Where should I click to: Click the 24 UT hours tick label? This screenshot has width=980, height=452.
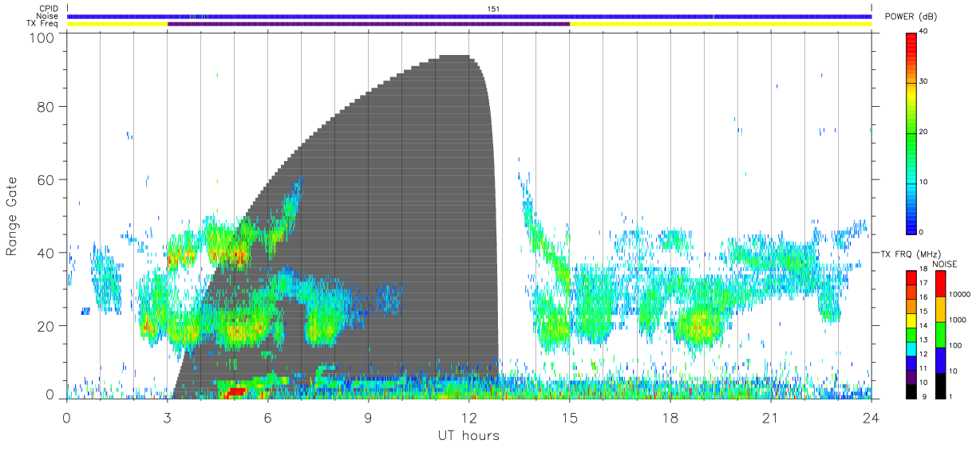[871, 418]
